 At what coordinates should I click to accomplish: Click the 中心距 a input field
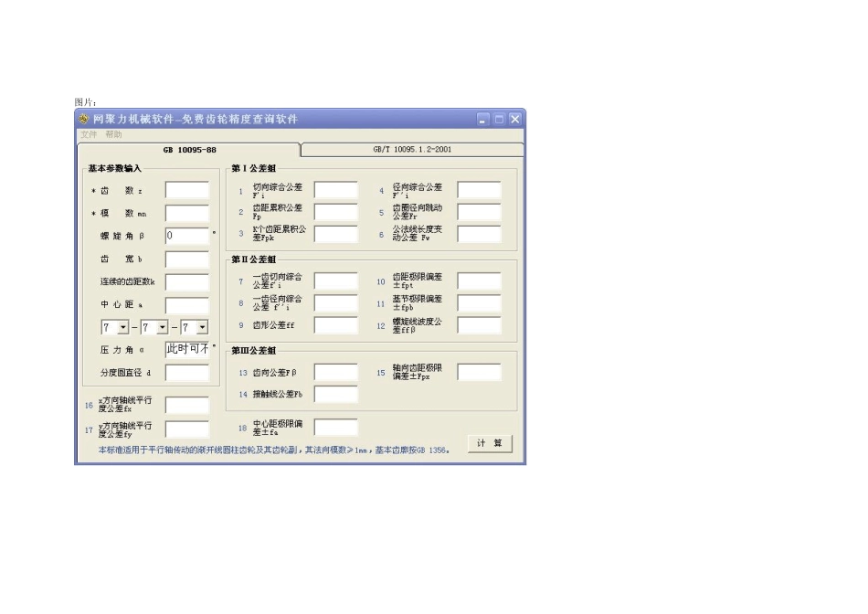point(187,304)
